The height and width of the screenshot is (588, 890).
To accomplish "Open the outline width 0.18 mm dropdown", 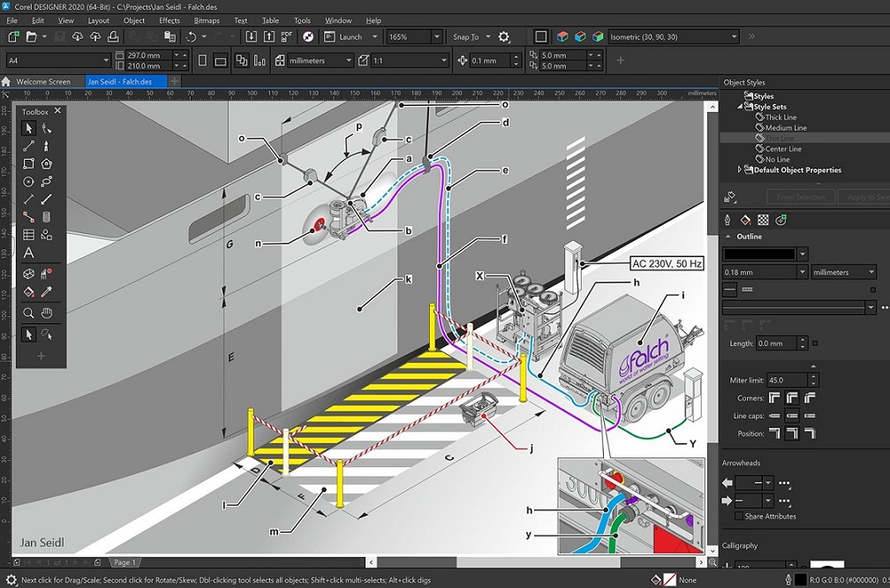I will [801, 272].
